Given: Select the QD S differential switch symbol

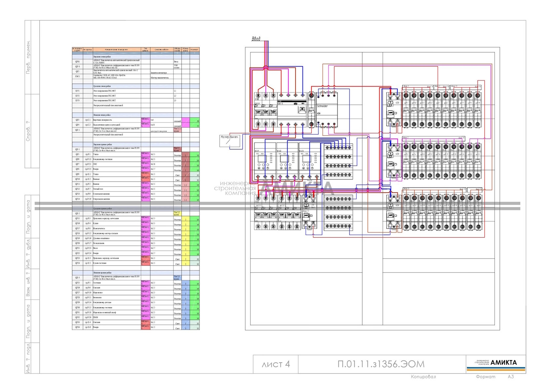Looking at the screenshot, I should (292, 110).
